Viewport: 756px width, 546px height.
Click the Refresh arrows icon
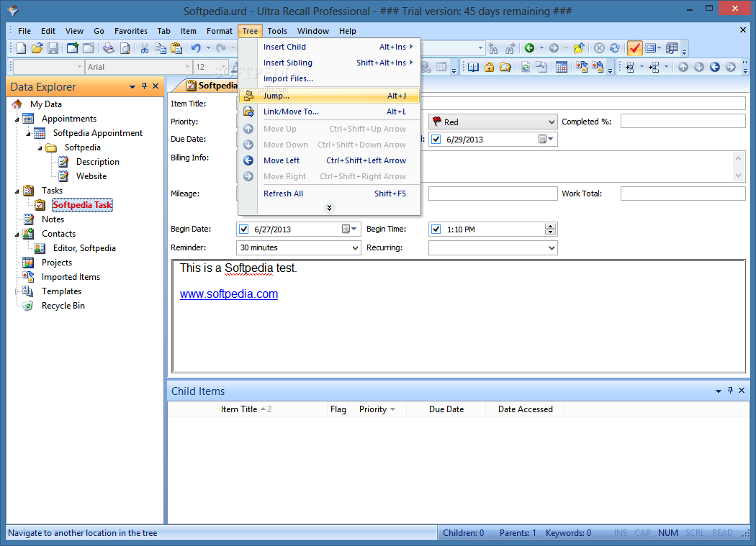pos(615,48)
